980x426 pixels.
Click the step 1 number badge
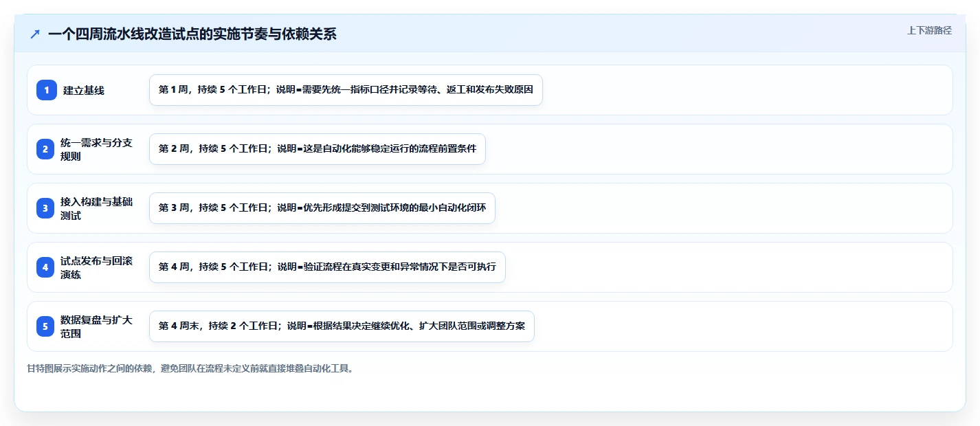coord(47,90)
